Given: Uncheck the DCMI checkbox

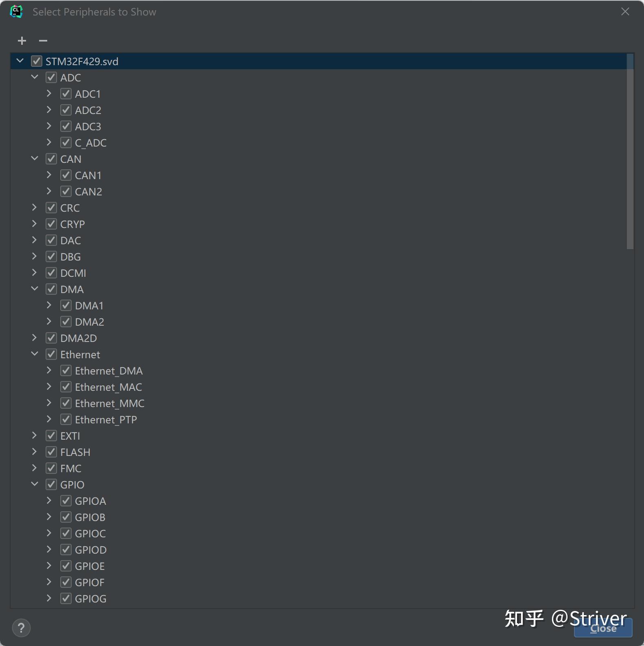Looking at the screenshot, I should pyautogui.click(x=51, y=273).
